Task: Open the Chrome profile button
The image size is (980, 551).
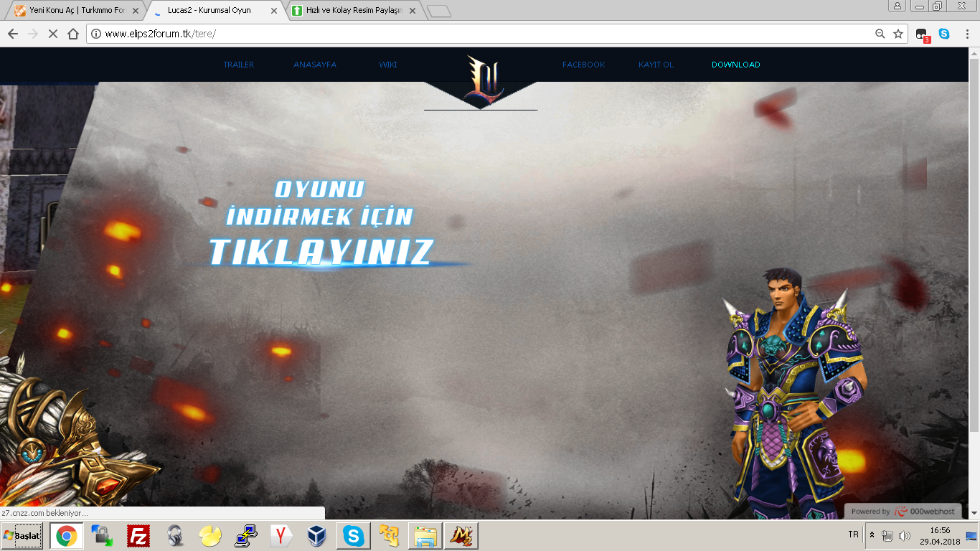Action: click(897, 6)
